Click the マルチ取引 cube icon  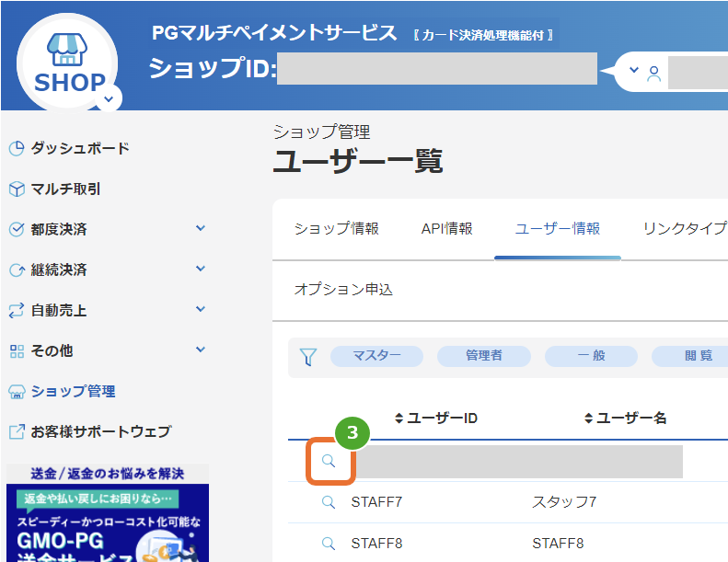(17, 189)
